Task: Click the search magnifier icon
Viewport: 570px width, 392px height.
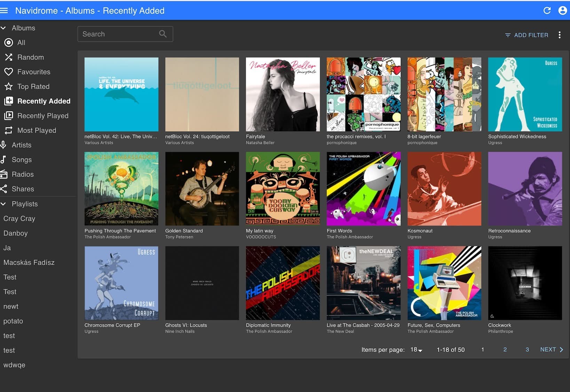Action: (x=163, y=34)
